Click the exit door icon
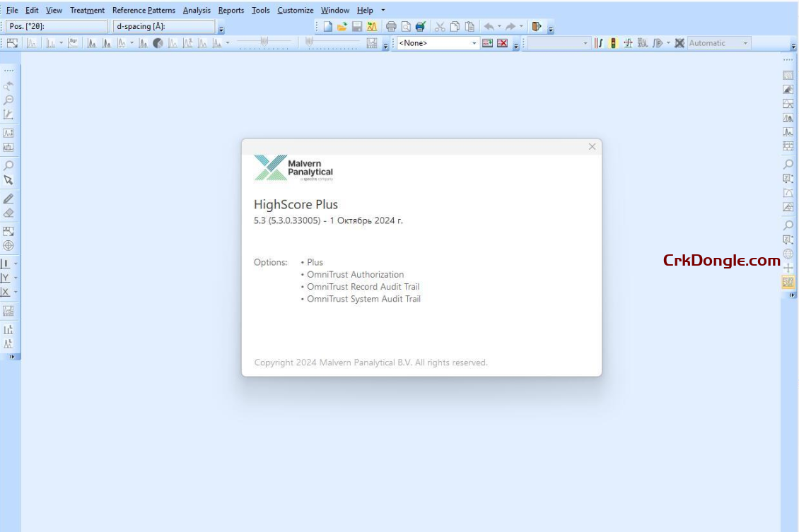 (537, 27)
